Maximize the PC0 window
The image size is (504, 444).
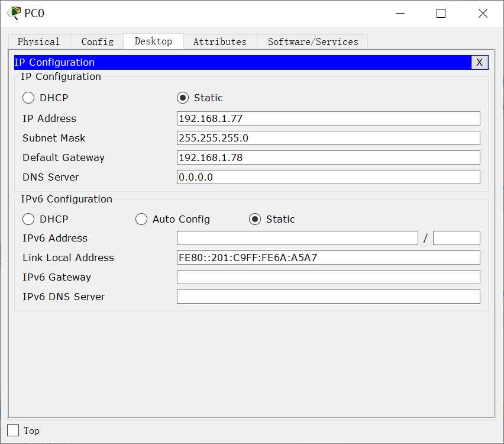pyautogui.click(x=441, y=13)
